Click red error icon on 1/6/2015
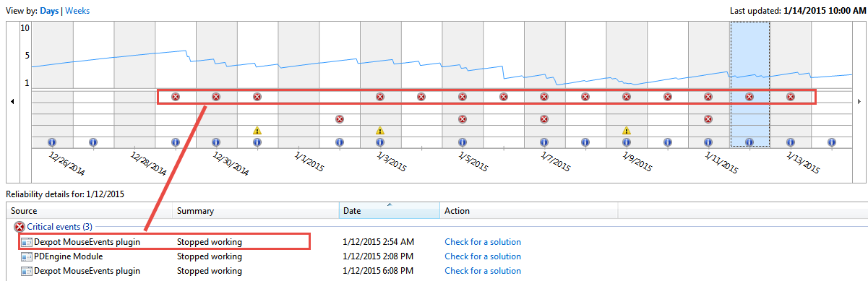The width and height of the screenshot is (868, 281). (x=503, y=97)
